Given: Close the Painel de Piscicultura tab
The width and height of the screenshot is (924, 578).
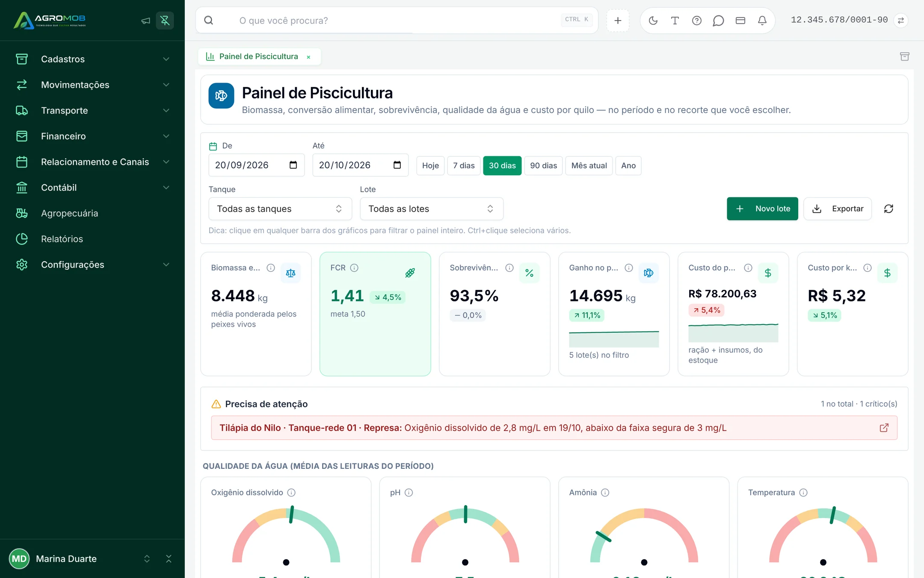Looking at the screenshot, I should (x=308, y=57).
